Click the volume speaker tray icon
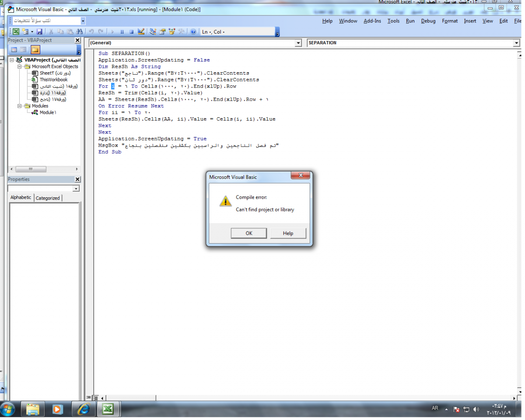Screen dimensions: 525x420 476,409
